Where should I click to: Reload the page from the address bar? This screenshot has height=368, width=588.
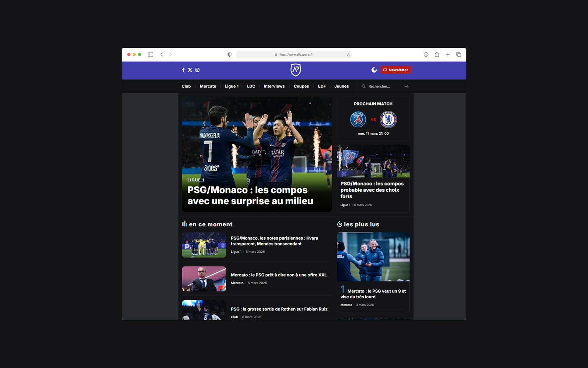coord(348,55)
